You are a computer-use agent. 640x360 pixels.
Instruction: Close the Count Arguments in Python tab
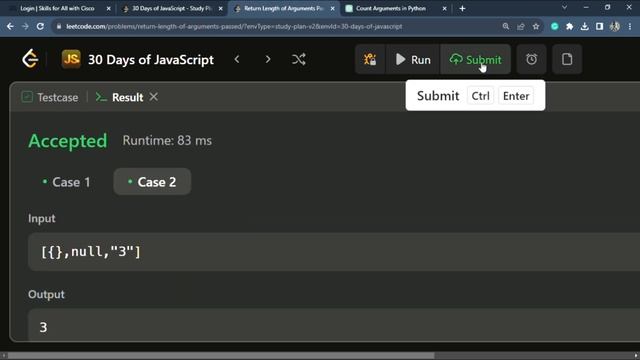[x=444, y=8]
